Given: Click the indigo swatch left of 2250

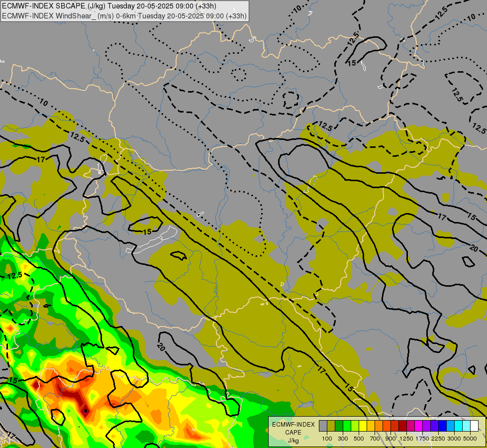Looking at the screenshot, I should pyautogui.click(x=435, y=426).
